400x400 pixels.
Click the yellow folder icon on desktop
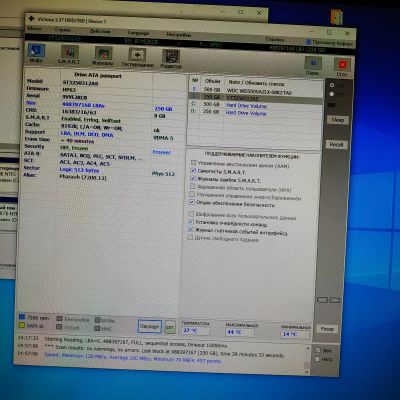336,17
